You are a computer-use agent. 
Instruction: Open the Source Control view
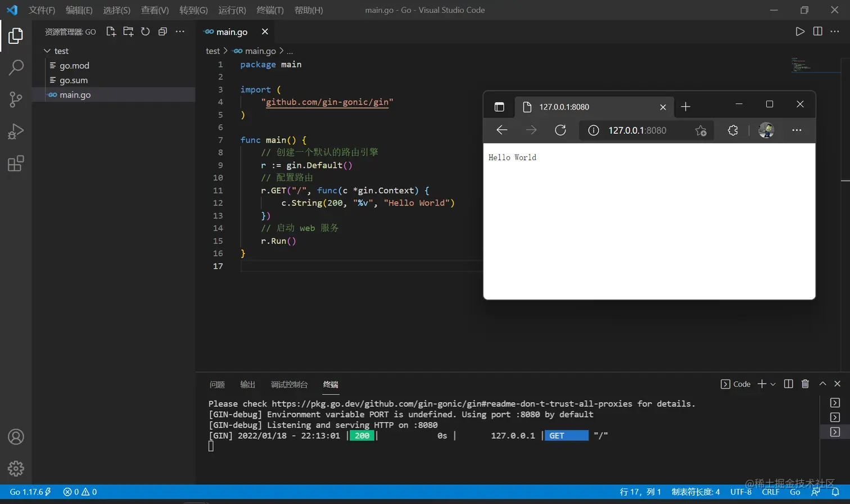coord(16,99)
